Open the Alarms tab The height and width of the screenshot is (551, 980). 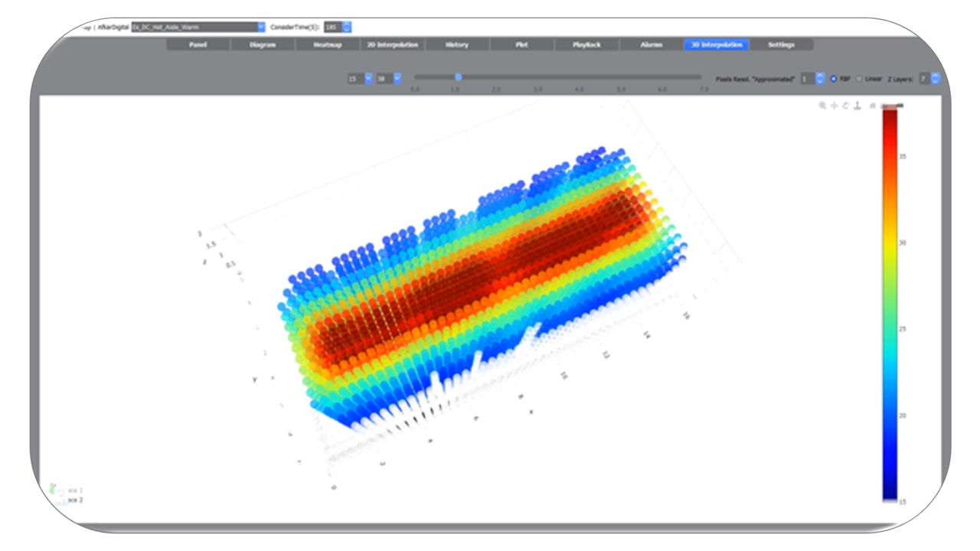(652, 45)
